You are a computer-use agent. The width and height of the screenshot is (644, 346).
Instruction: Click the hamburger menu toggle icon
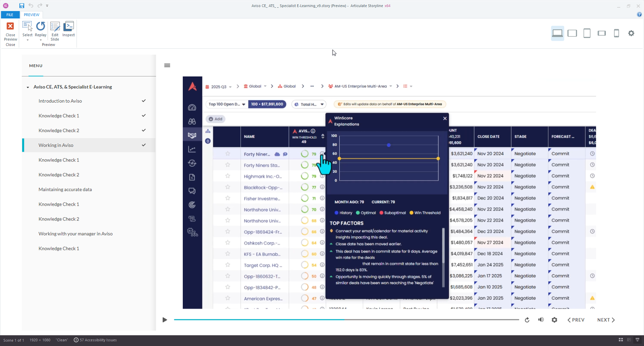tap(167, 66)
